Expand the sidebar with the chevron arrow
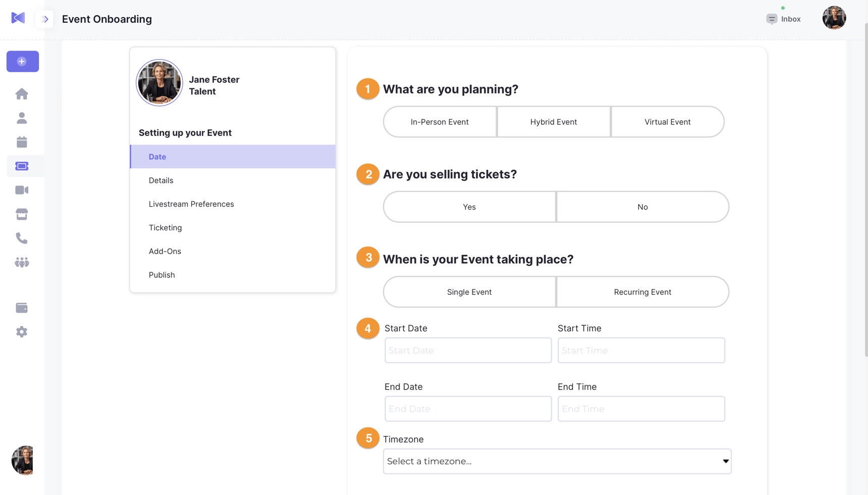The height and width of the screenshot is (495, 868). (45, 19)
